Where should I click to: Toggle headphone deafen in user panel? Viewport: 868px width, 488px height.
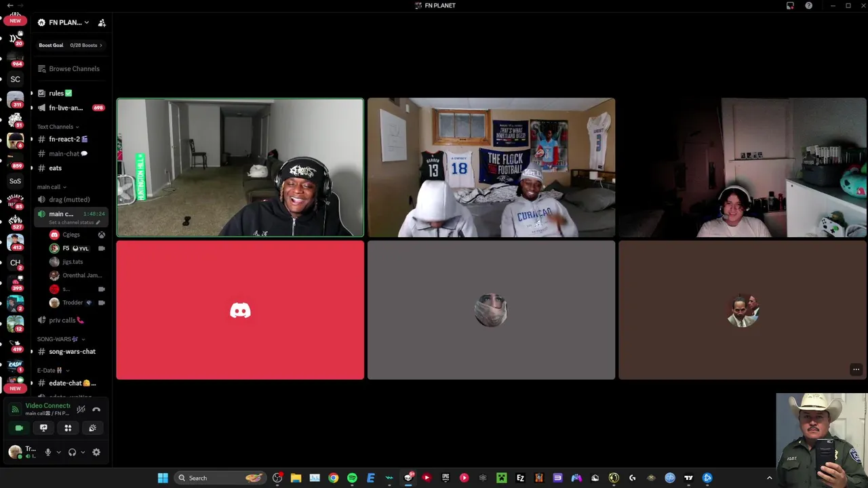click(72, 452)
